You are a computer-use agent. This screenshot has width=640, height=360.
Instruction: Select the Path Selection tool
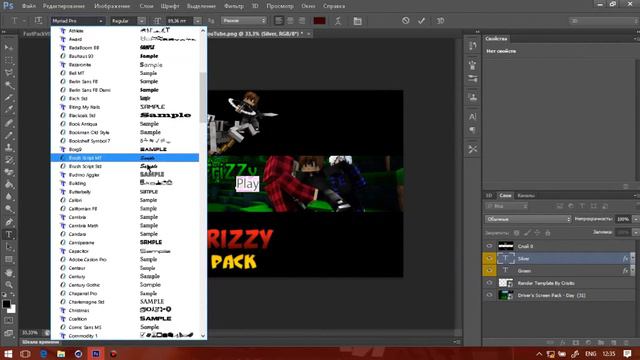coord(9,247)
